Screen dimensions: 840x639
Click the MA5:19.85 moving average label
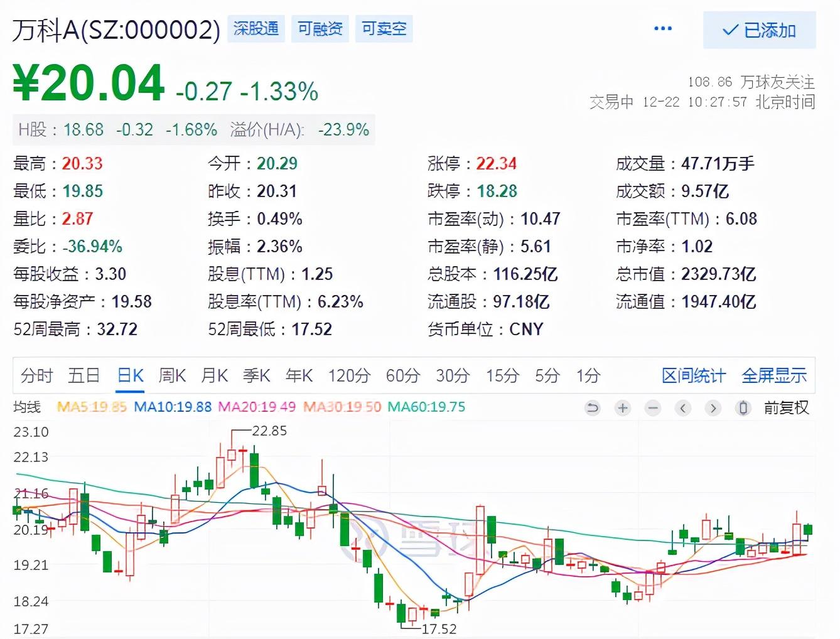(x=92, y=407)
